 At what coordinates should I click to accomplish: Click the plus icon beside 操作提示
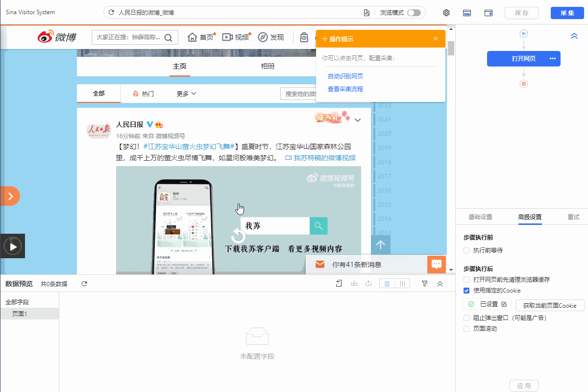tap(325, 39)
